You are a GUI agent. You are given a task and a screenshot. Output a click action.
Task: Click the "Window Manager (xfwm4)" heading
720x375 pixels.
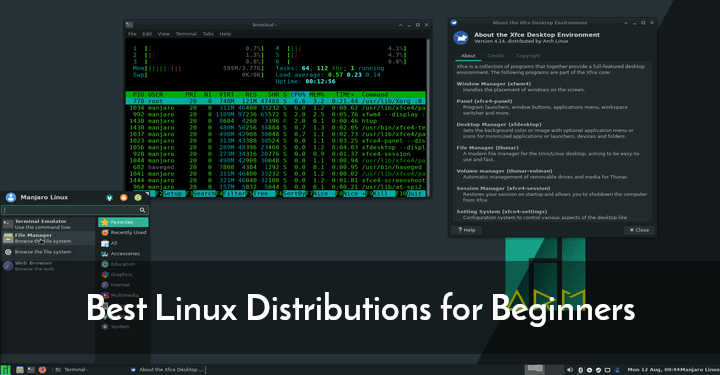coord(494,84)
